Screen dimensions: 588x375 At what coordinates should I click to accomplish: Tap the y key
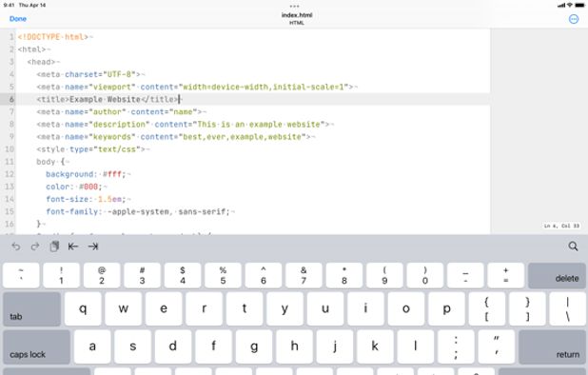(284, 309)
